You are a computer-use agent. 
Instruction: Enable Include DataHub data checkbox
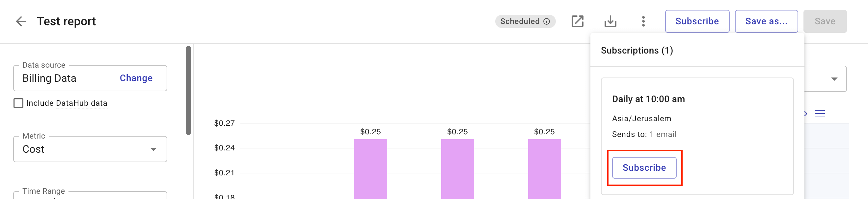pos(18,103)
